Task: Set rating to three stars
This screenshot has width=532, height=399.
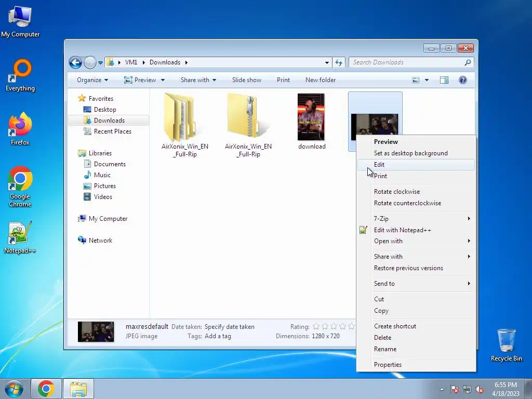Action: pos(334,326)
